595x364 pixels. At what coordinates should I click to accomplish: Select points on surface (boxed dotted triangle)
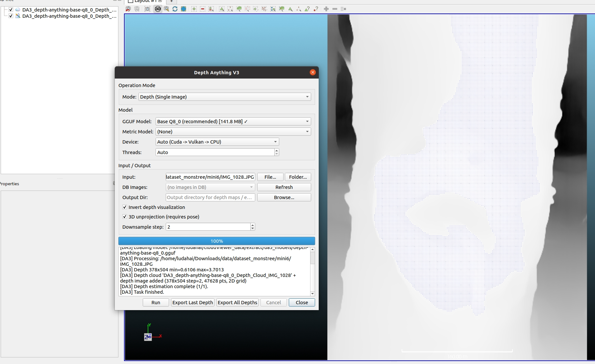230,9
